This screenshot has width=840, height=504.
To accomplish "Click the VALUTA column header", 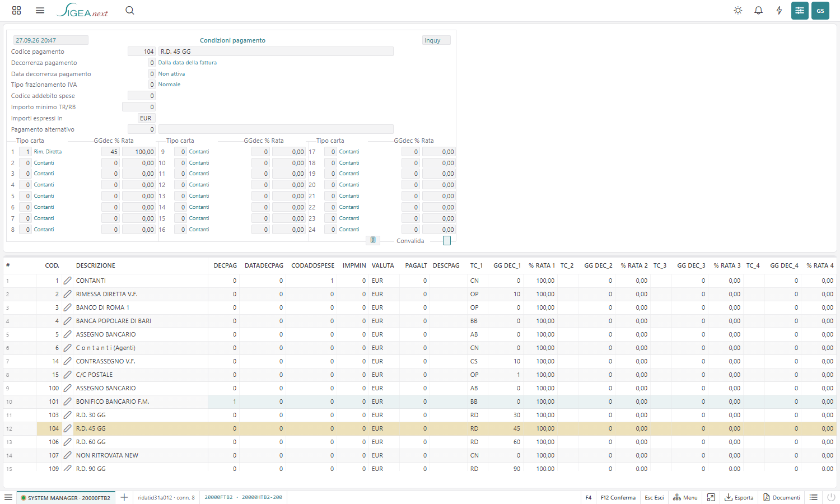I will [x=383, y=265].
